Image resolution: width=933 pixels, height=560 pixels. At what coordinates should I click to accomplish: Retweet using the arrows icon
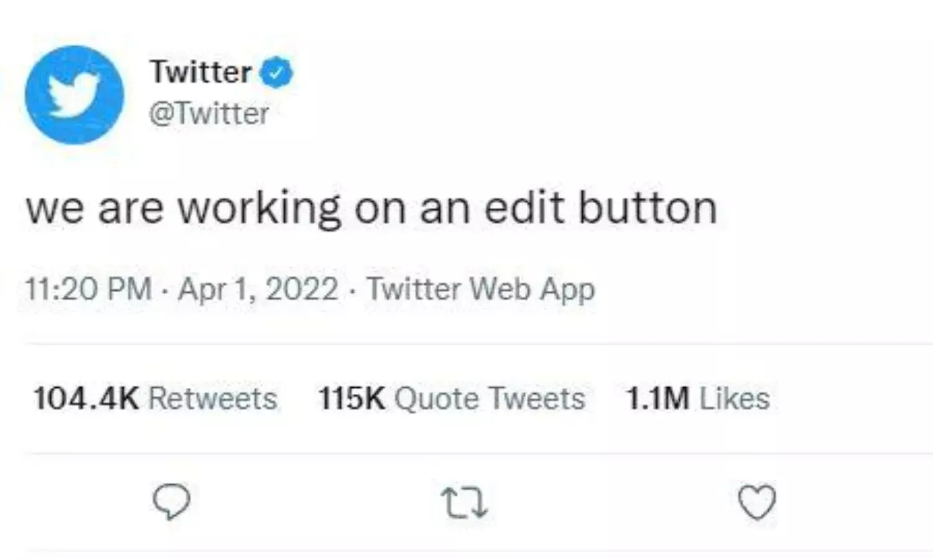pos(464,502)
